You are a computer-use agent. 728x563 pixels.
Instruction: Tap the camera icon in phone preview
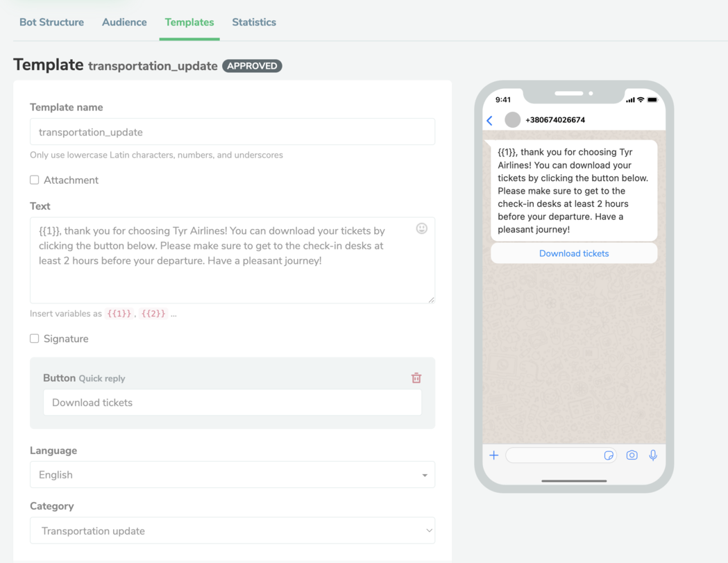tap(632, 455)
